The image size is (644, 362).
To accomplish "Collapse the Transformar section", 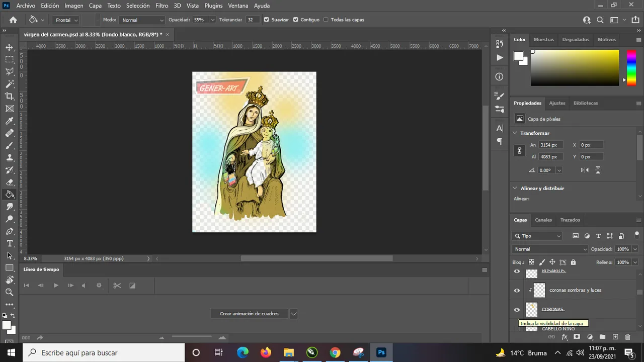I will (515, 133).
